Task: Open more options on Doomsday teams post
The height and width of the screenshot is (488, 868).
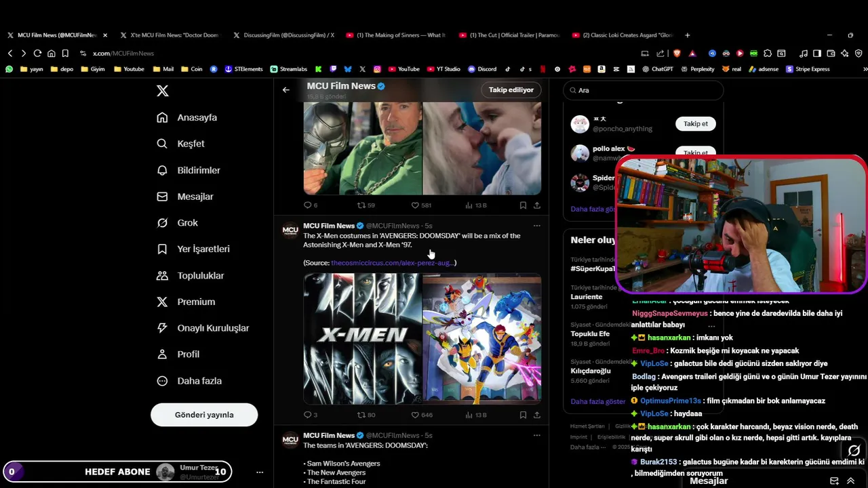Action: point(537,435)
